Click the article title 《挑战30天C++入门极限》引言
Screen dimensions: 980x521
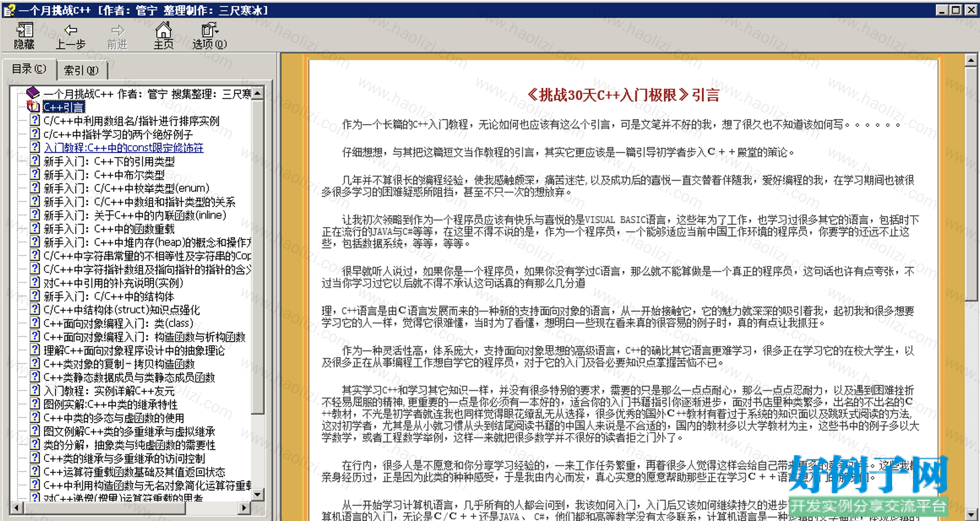(x=623, y=95)
